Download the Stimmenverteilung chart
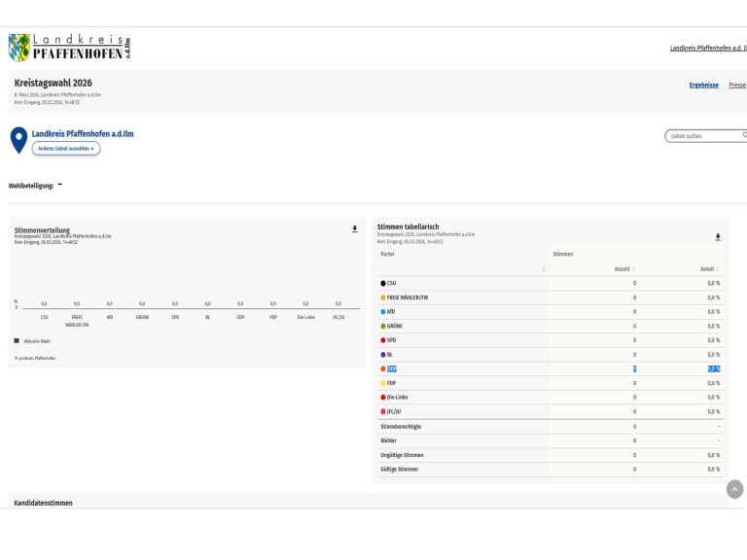Screen dimensions: 747x560 pos(354,229)
